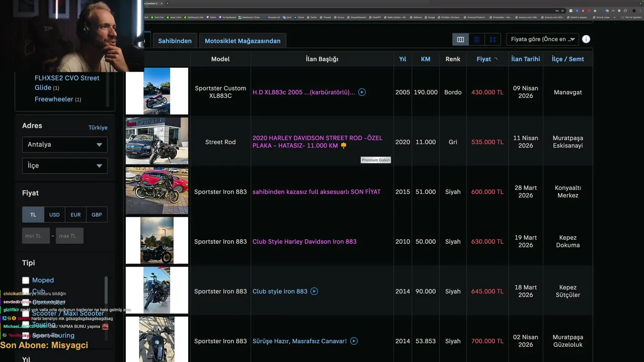This screenshot has width=644, height=362.
Task: Open sahibinden kazasız full aksesuarlı listing
Action: point(316,192)
